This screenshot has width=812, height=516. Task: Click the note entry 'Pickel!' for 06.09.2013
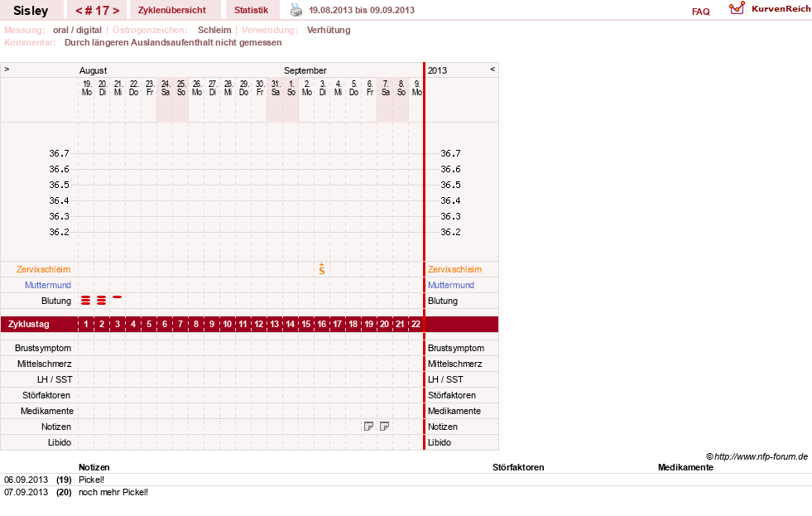91,480
